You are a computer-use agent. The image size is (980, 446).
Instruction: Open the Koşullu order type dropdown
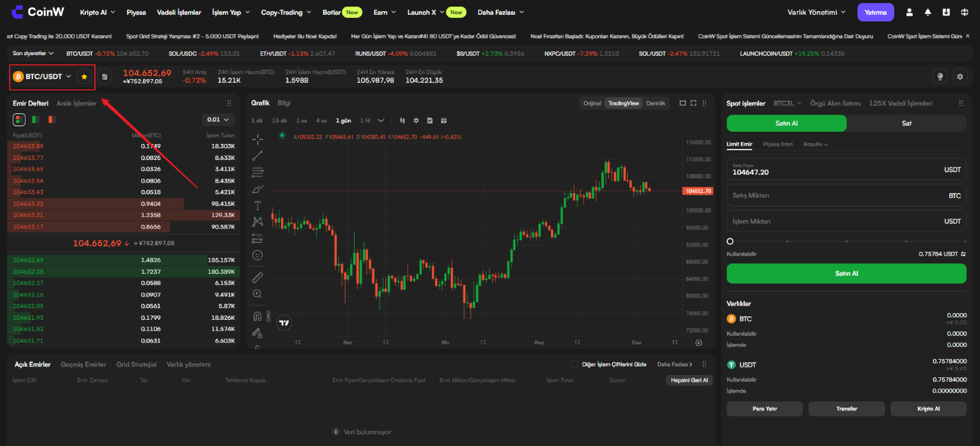coord(816,145)
